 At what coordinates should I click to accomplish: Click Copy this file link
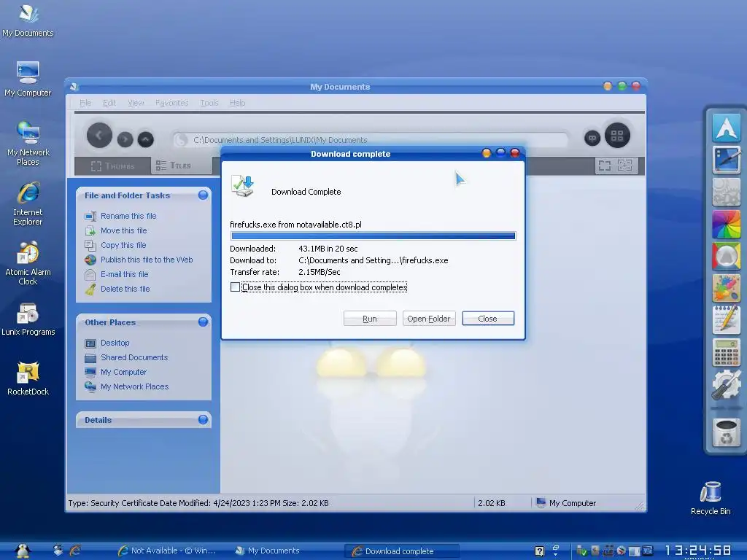click(123, 245)
